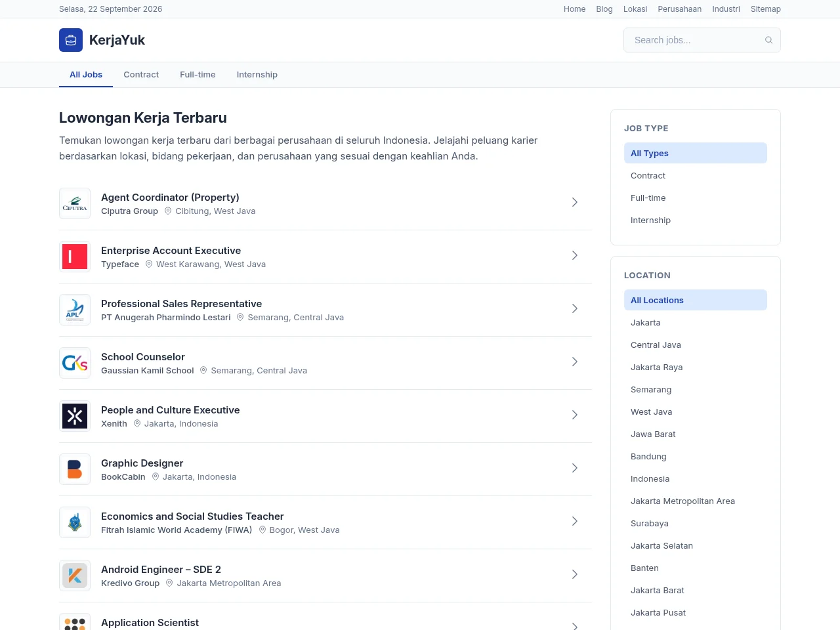Click location pin next to Bogor, West Java

[x=262, y=530]
